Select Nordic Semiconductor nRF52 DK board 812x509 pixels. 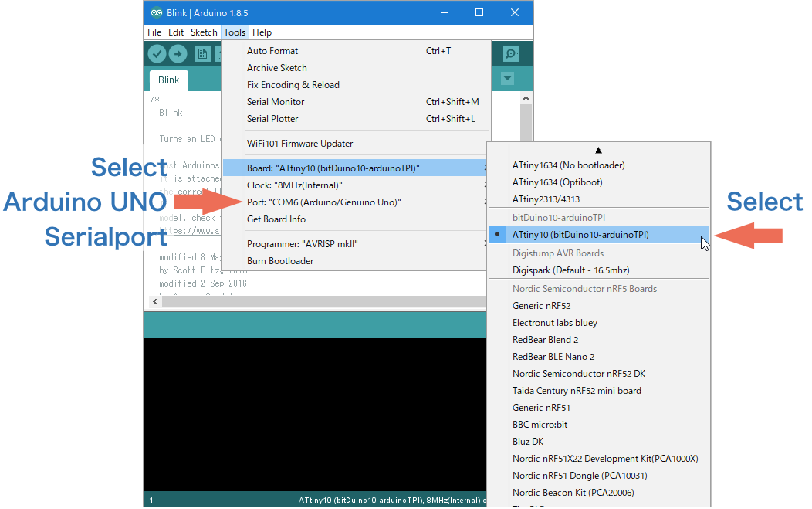click(x=599, y=374)
